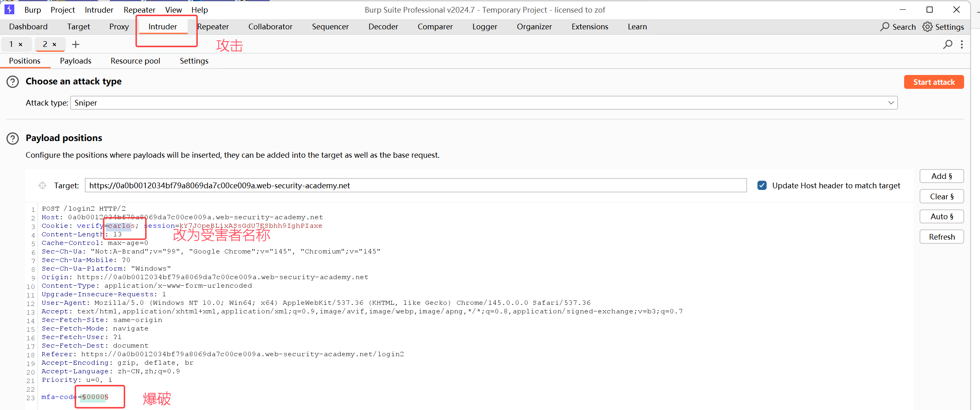Click the target crosshair icon
The width and height of the screenshot is (980, 410).
coord(42,185)
